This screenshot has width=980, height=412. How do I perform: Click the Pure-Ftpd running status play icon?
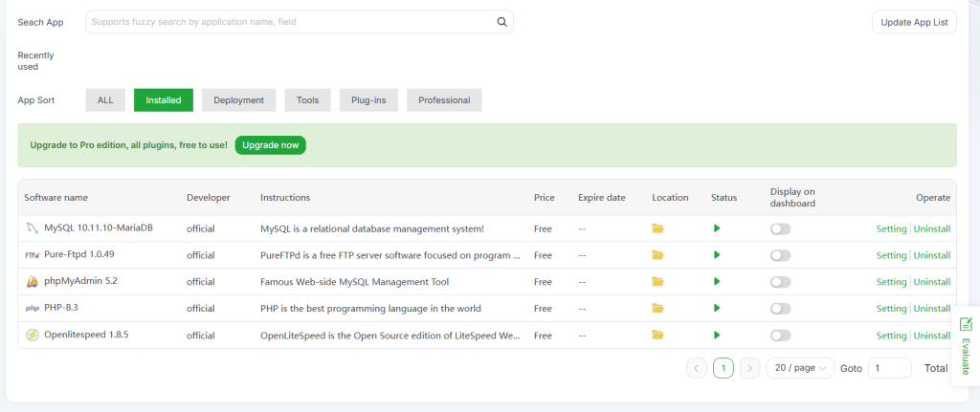(x=716, y=255)
